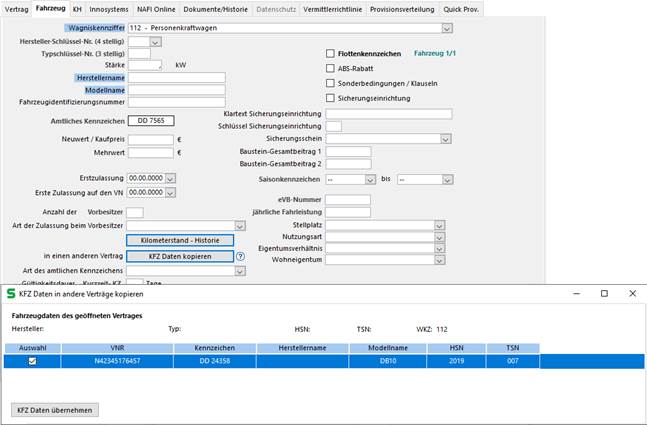
Task: Maximize the KFZ Daten dialog window
Action: [x=604, y=294]
